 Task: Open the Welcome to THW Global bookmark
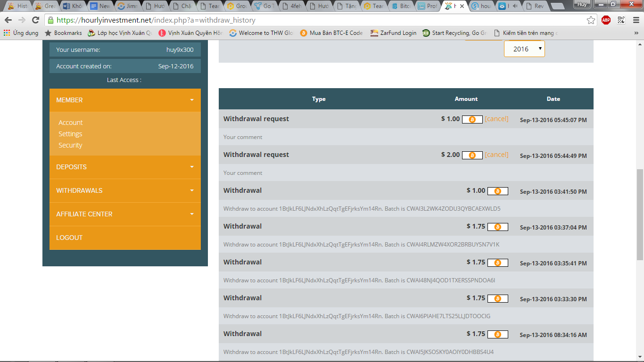tap(261, 33)
